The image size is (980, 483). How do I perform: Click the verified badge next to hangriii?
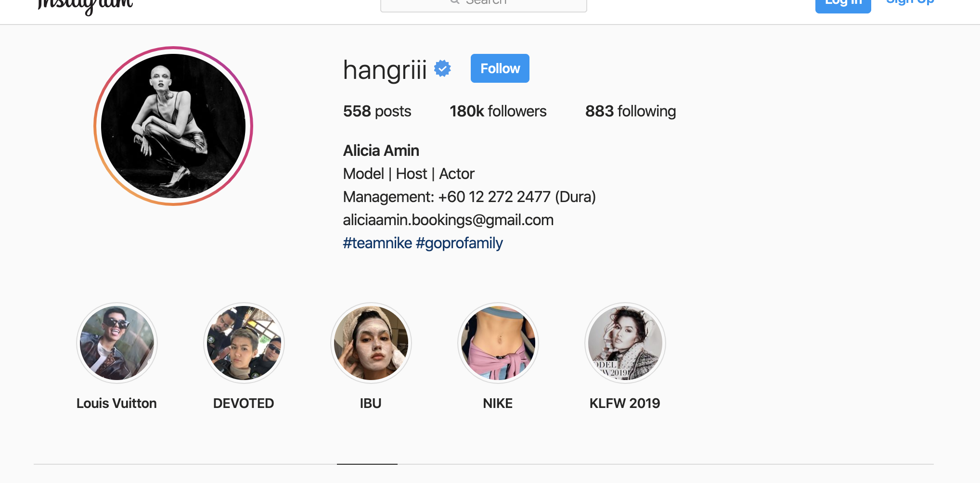click(x=442, y=68)
